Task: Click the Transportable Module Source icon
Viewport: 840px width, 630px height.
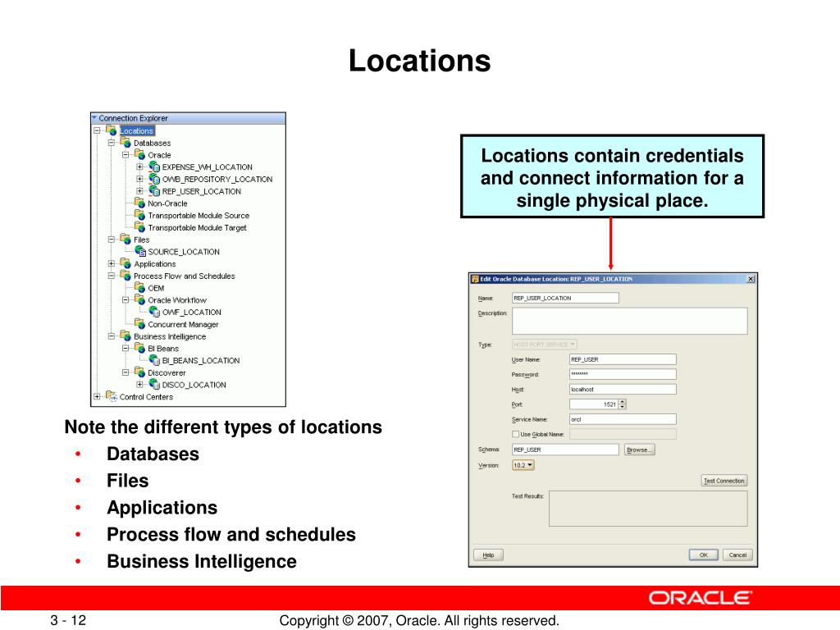Action: [x=139, y=215]
